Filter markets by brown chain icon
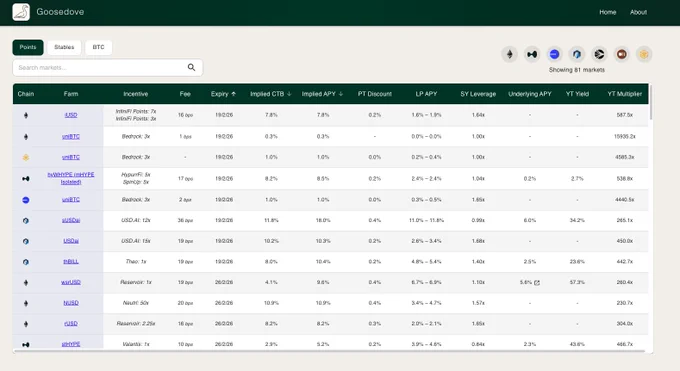 (x=621, y=54)
